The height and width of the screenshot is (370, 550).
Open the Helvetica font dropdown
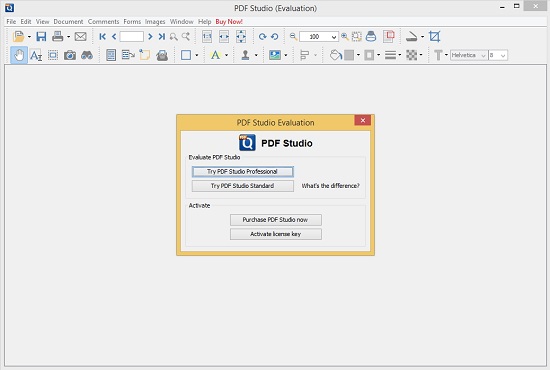coord(469,55)
